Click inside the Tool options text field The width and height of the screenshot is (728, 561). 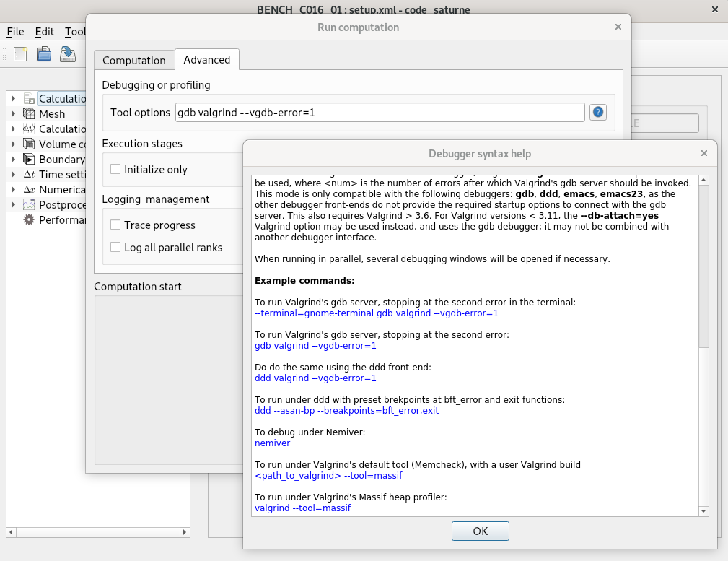[375, 112]
